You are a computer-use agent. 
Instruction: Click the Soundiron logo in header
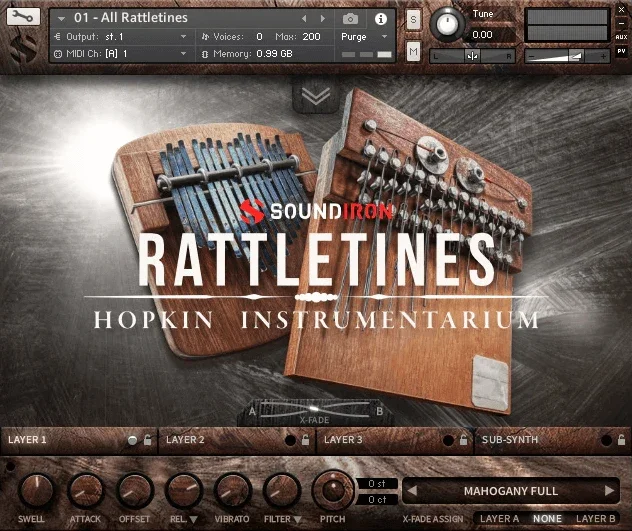(23, 49)
